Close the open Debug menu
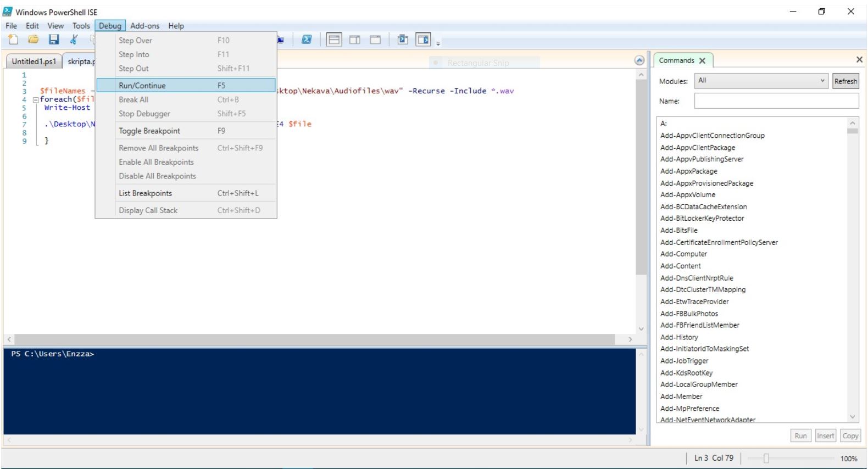The height and width of the screenshot is (469, 868). 110,26
